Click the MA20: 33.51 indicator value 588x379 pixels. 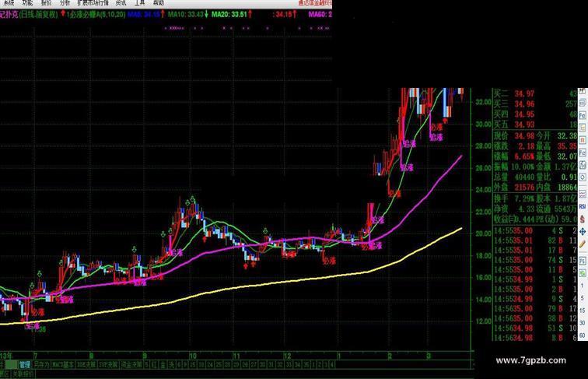click(231, 14)
